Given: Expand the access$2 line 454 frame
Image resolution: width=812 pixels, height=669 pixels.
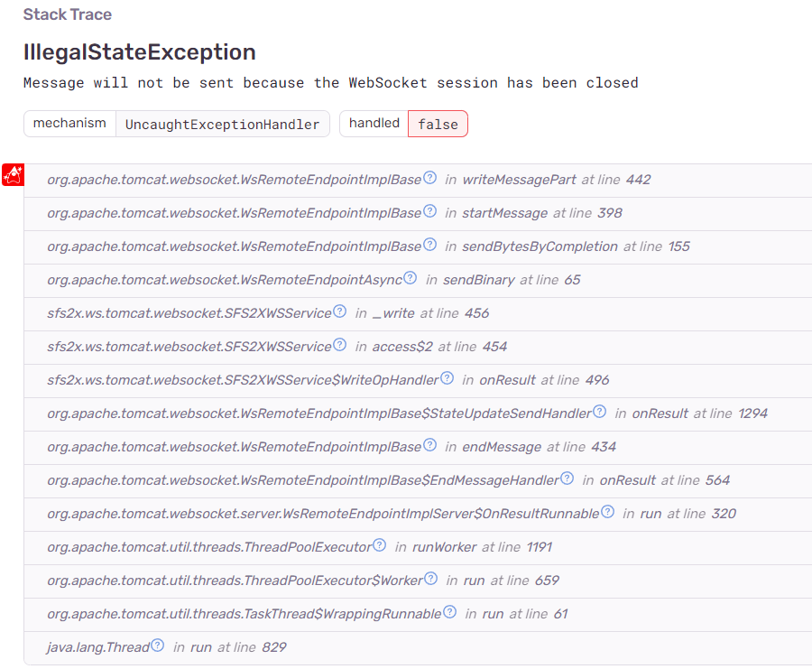Looking at the screenshot, I should pyautogui.click(x=415, y=347).
